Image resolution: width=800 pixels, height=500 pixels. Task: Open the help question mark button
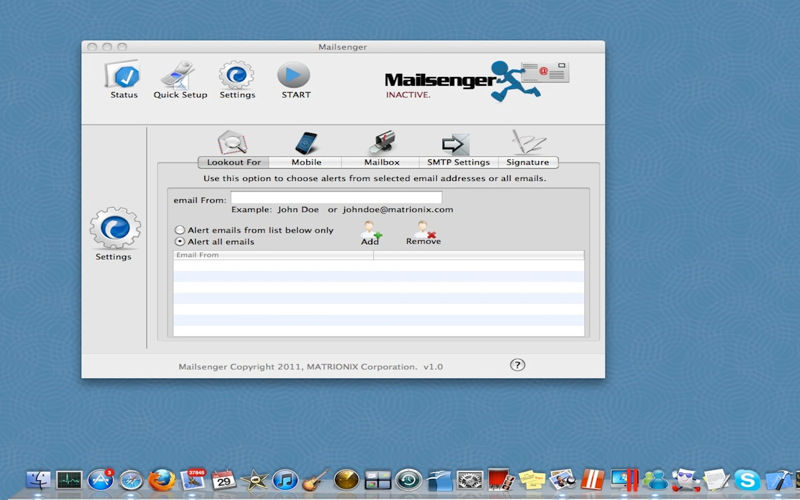pyautogui.click(x=517, y=365)
